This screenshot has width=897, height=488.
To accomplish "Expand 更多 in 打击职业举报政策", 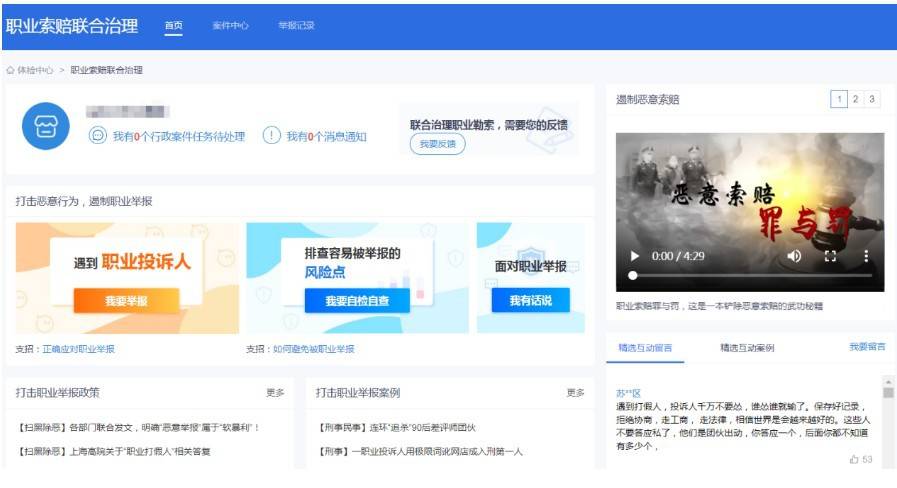I will [x=275, y=393].
